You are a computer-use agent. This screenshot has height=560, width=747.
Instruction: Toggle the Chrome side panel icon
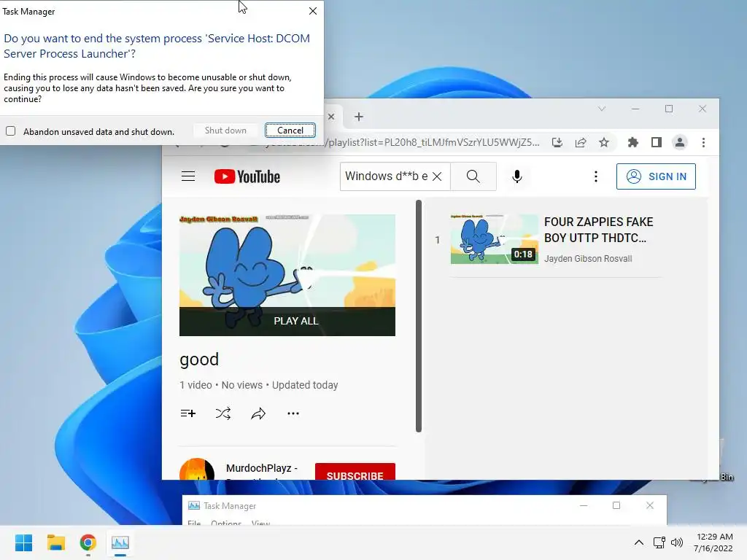coord(656,142)
